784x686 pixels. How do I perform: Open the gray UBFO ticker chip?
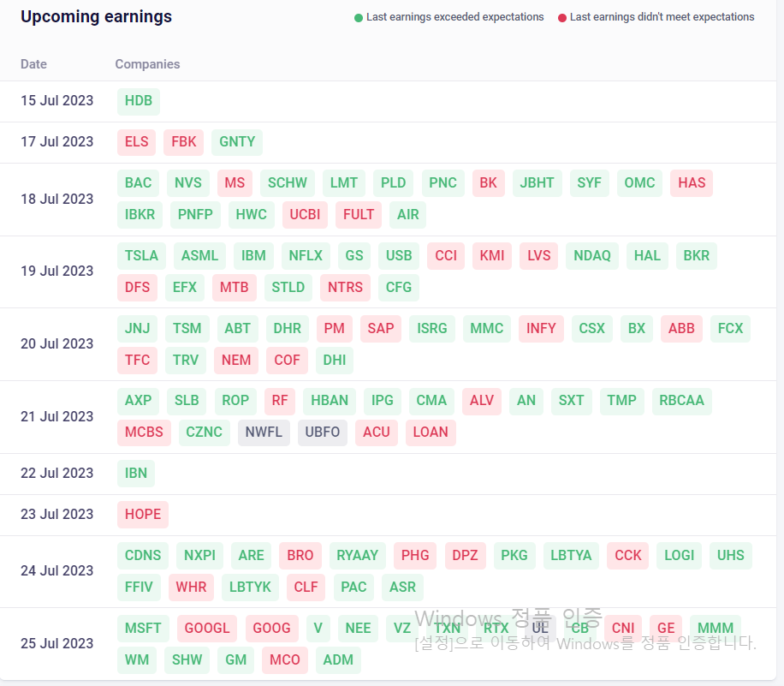coord(323,432)
